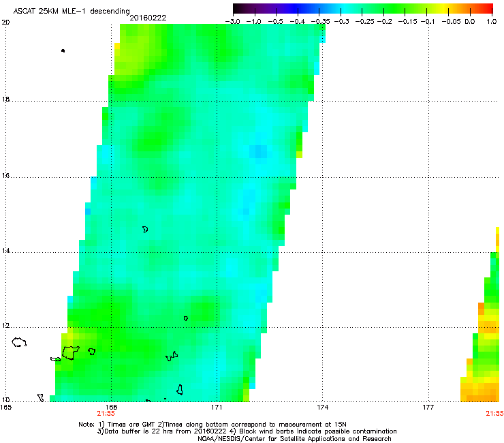Select the "-0.4" color scale label
504x443 pixels.
coord(298,22)
